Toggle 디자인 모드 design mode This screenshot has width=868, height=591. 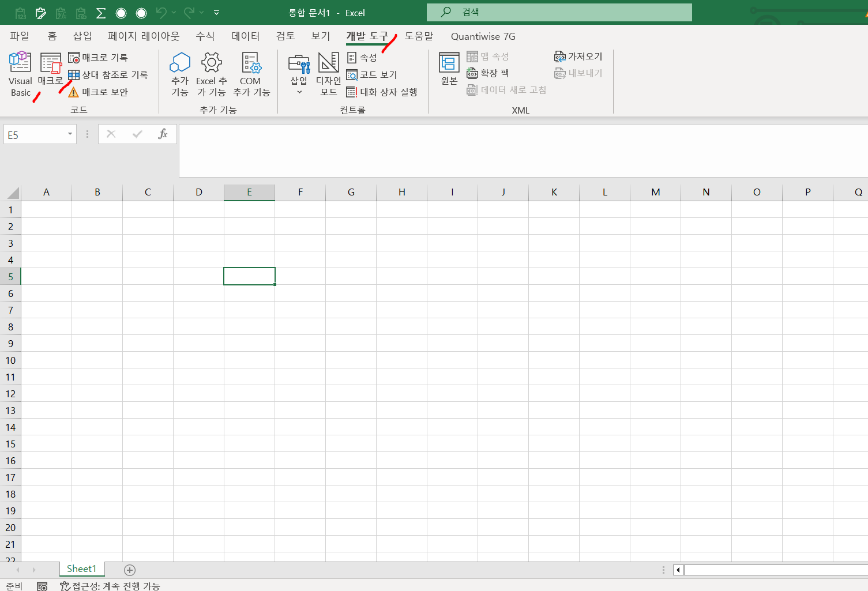tap(328, 74)
